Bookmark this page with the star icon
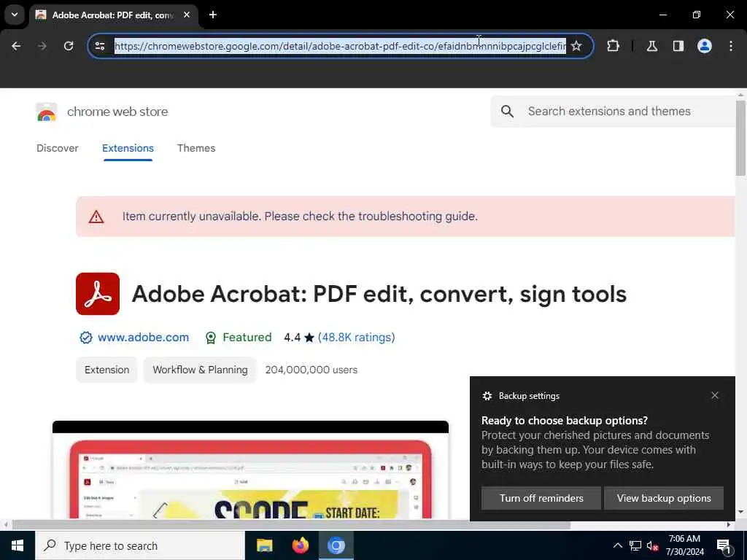747x560 pixels. pyautogui.click(x=576, y=46)
